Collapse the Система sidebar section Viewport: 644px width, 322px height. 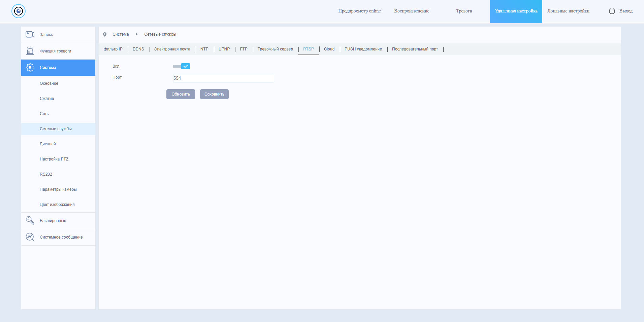[58, 68]
